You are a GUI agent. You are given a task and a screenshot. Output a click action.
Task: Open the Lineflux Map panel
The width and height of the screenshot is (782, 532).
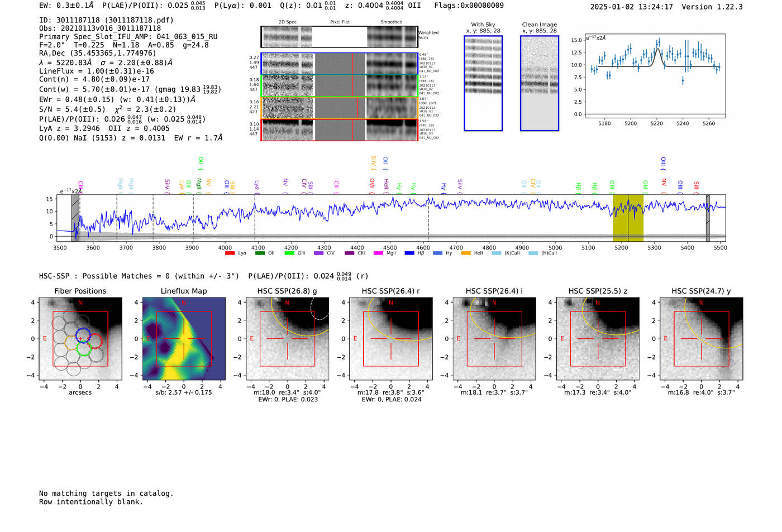[184, 339]
